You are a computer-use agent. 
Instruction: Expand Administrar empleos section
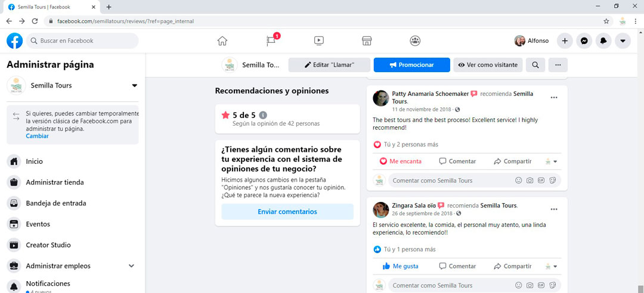pos(131,266)
